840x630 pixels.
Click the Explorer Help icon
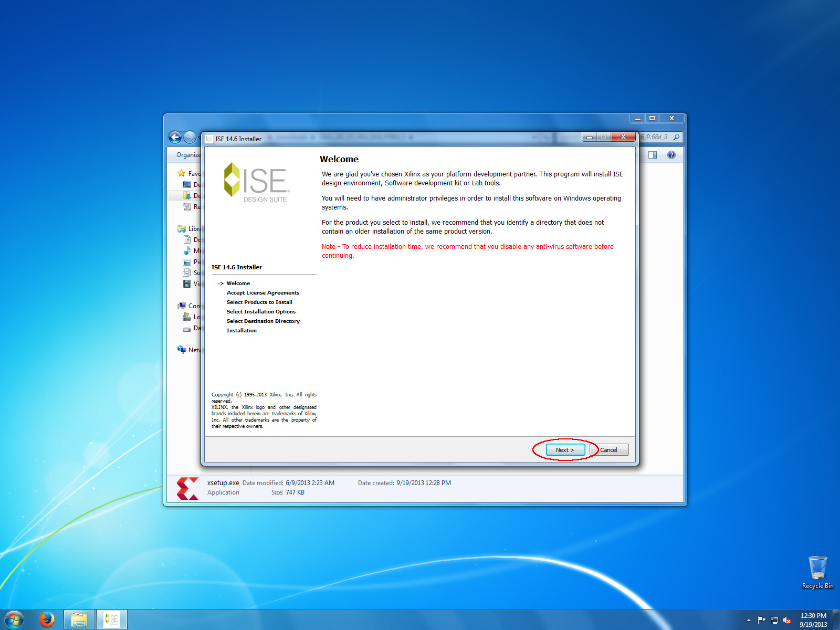click(670, 155)
